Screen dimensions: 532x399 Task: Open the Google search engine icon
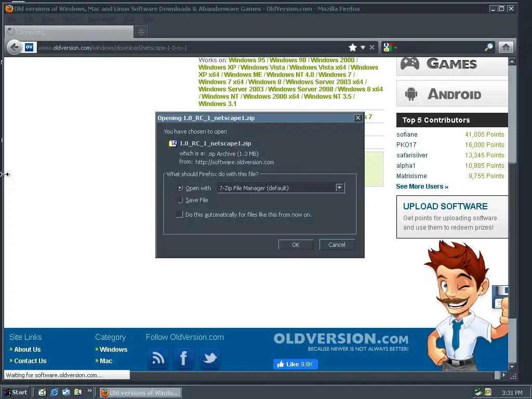388,47
